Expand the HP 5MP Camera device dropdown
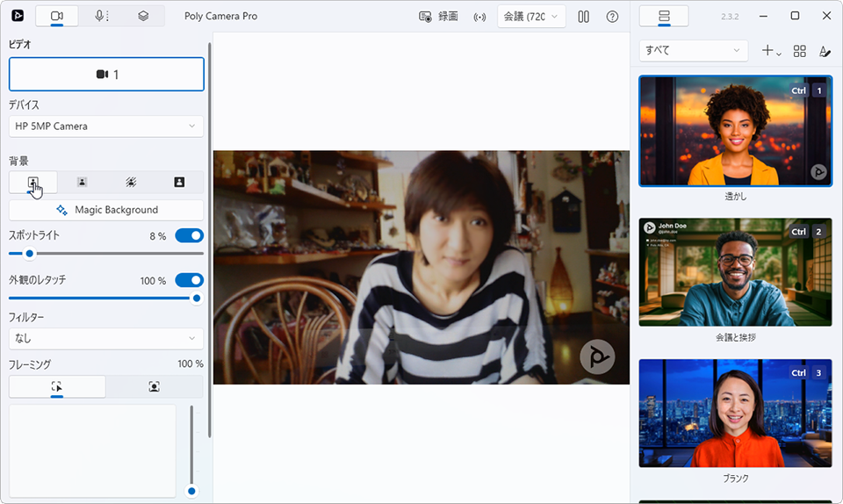Screen dimensions: 843x504 tap(106, 126)
